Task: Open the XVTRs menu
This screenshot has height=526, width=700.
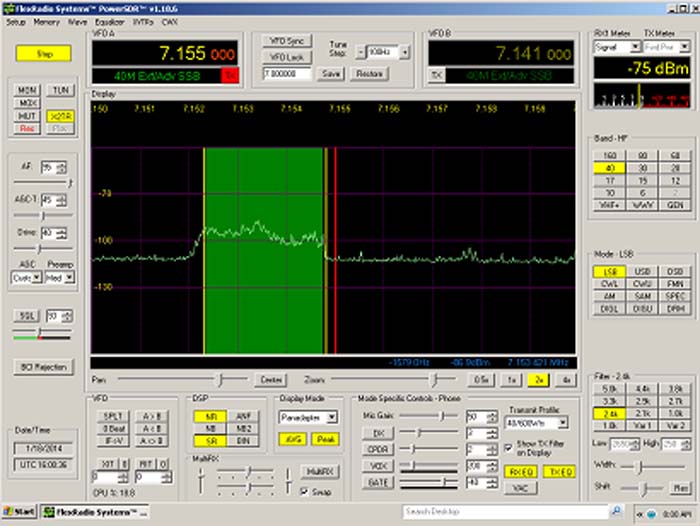Action: coord(142,22)
